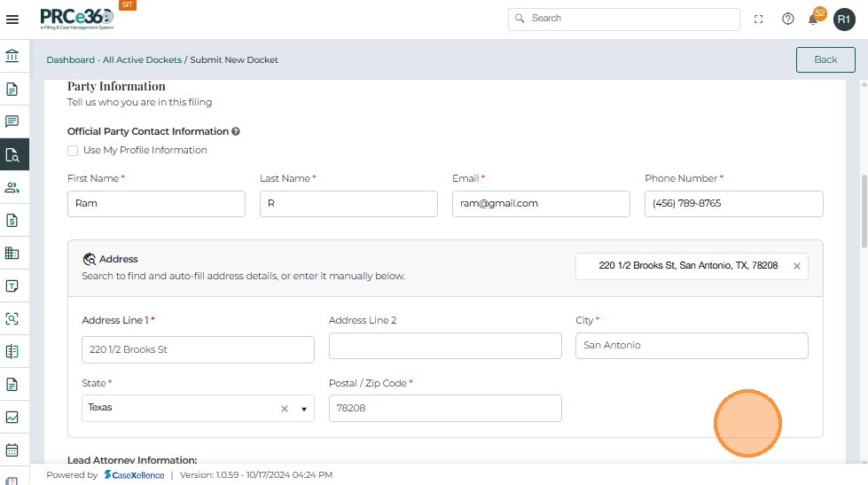Clear the selected Texas state value

[x=285, y=409]
